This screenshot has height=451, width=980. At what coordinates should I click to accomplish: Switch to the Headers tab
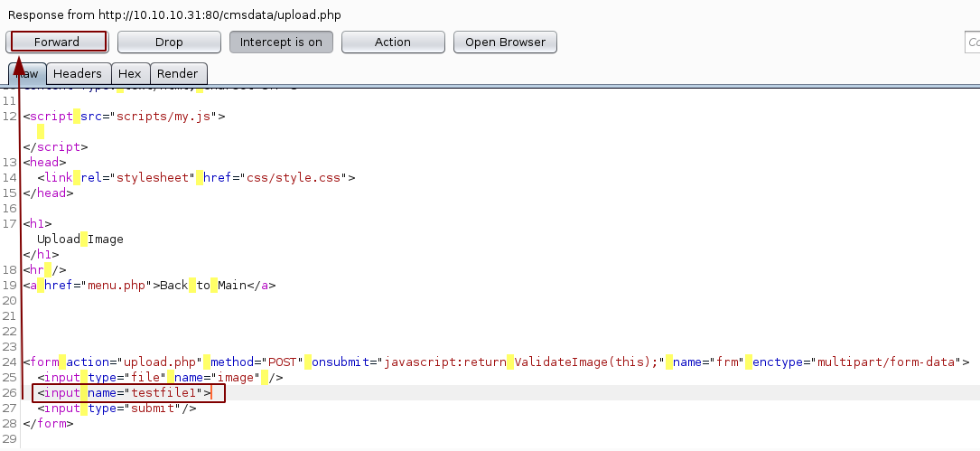click(78, 74)
